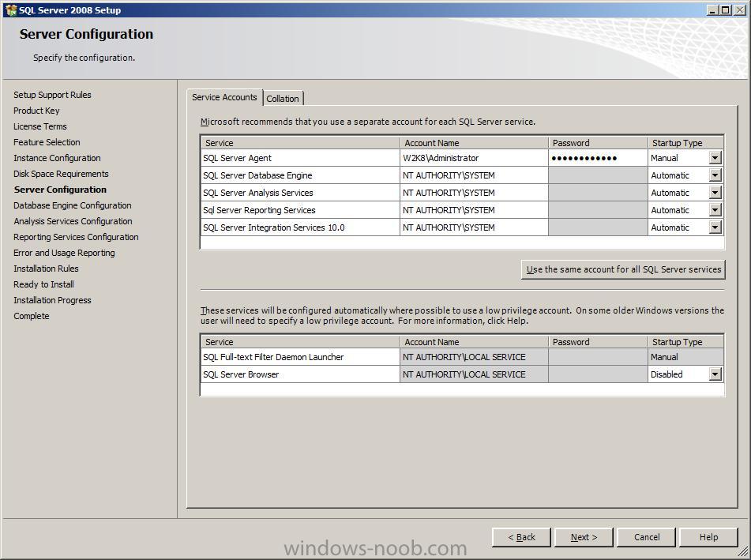This screenshot has width=751, height=560.
Task: Select the SQL Server Agent service row
Action: pyautogui.click(x=300, y=158)
